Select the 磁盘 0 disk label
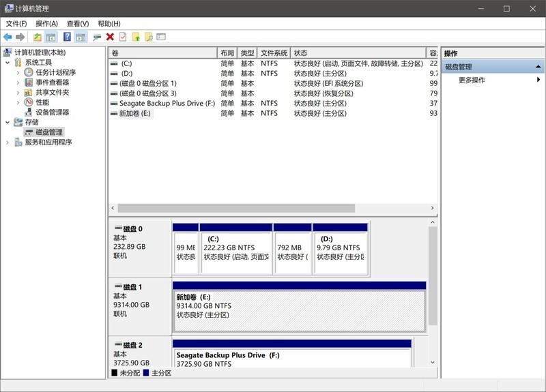 click(140, 248)
